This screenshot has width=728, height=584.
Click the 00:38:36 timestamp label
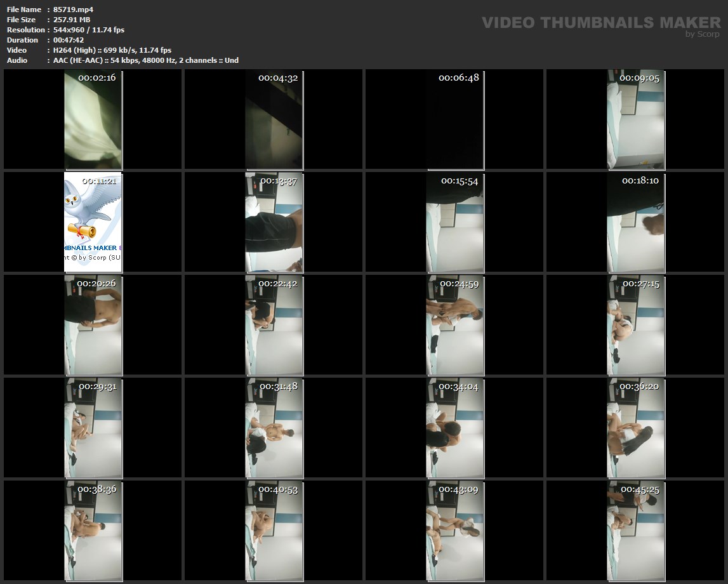coord(97,489)
